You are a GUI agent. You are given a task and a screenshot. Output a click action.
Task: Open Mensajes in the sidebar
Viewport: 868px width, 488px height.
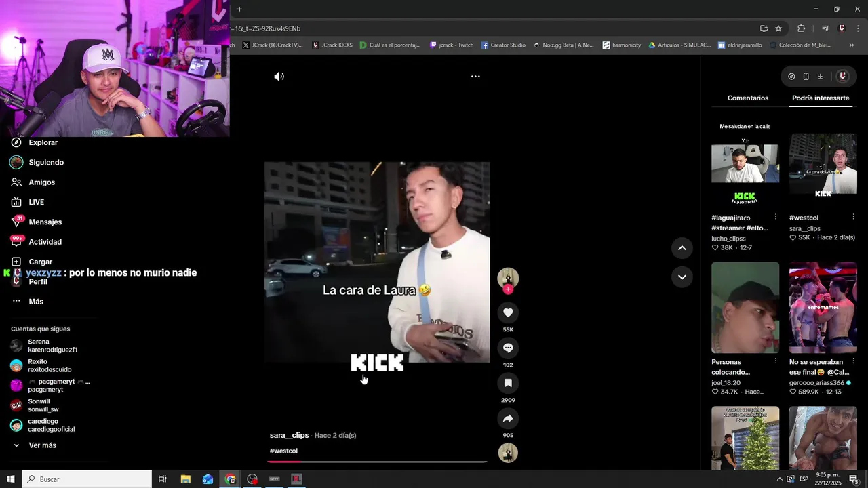click(x=45, y=222)
